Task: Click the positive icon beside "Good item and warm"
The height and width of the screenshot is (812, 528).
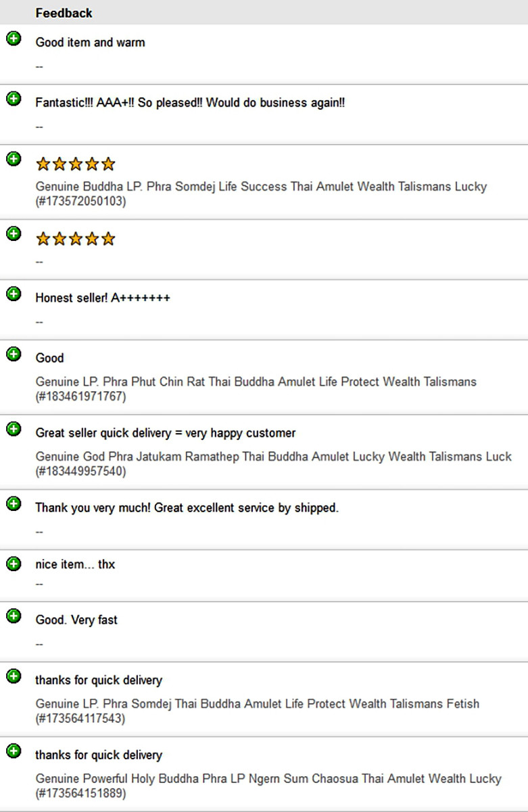Action: [14, 39]
